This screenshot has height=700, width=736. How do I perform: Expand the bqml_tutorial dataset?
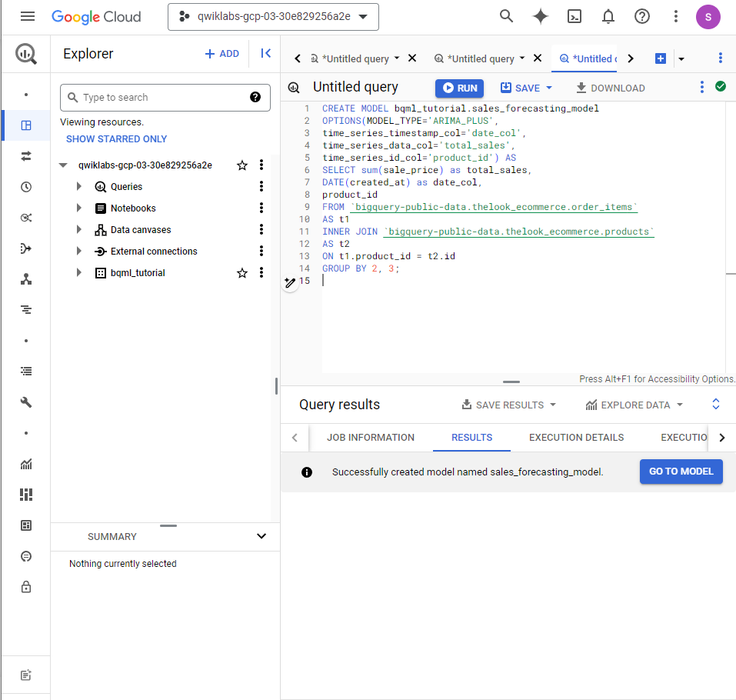(x=79, y=273)
